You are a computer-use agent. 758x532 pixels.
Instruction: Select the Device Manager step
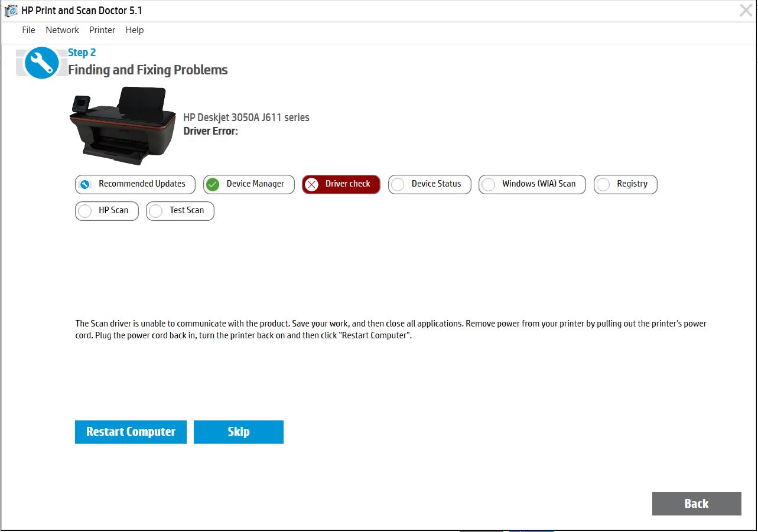tap(249, 184)
